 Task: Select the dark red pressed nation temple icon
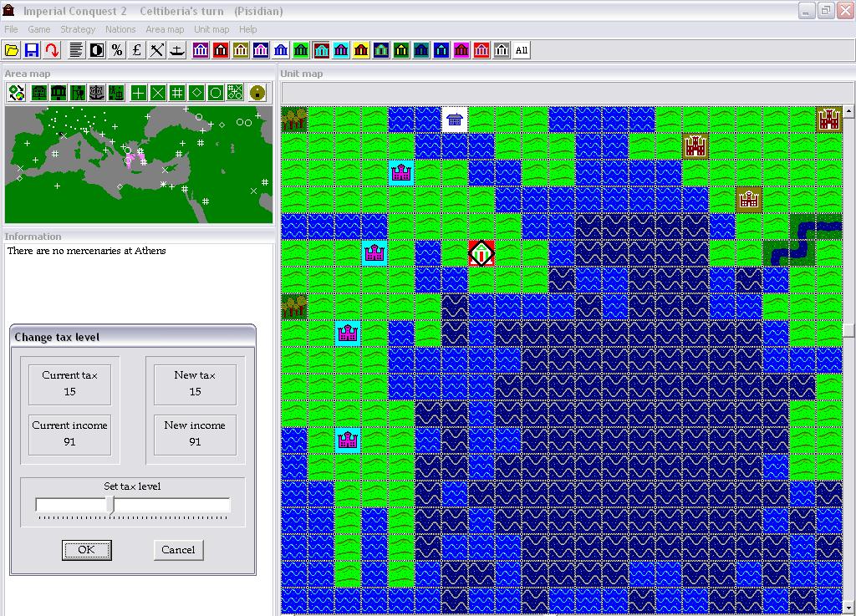tap(321, 50)
